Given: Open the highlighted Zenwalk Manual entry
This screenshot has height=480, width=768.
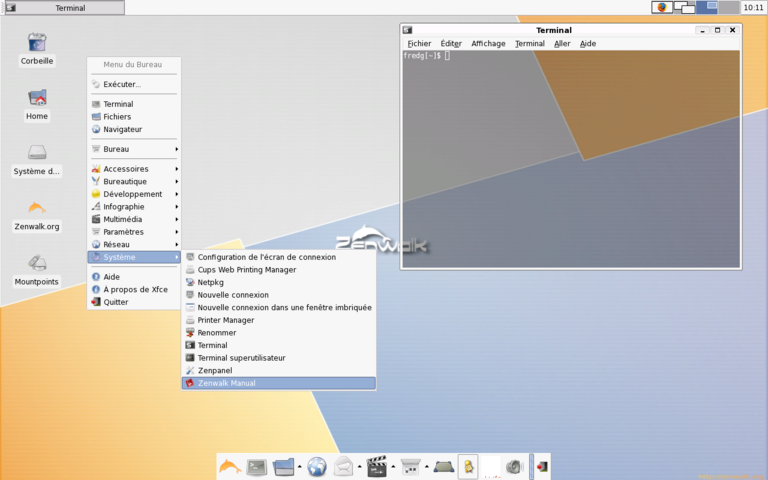Looking at the screenshot, I should 279,383.
